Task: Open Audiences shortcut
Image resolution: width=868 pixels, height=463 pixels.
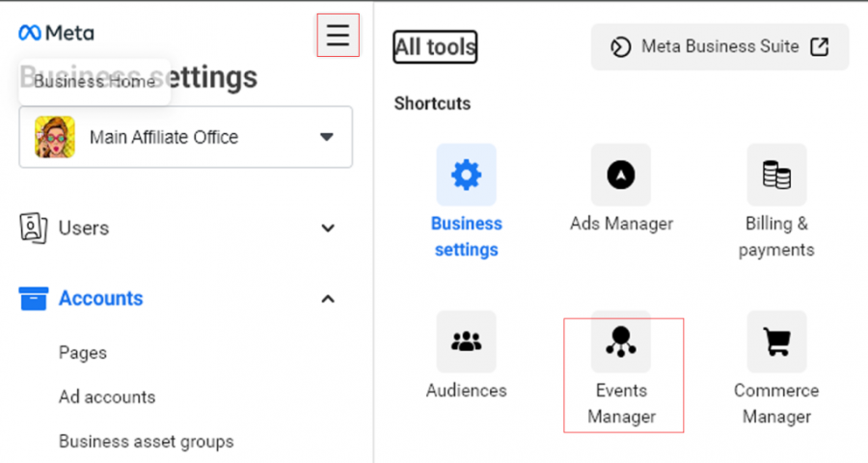Action: (x=466, y=341)
